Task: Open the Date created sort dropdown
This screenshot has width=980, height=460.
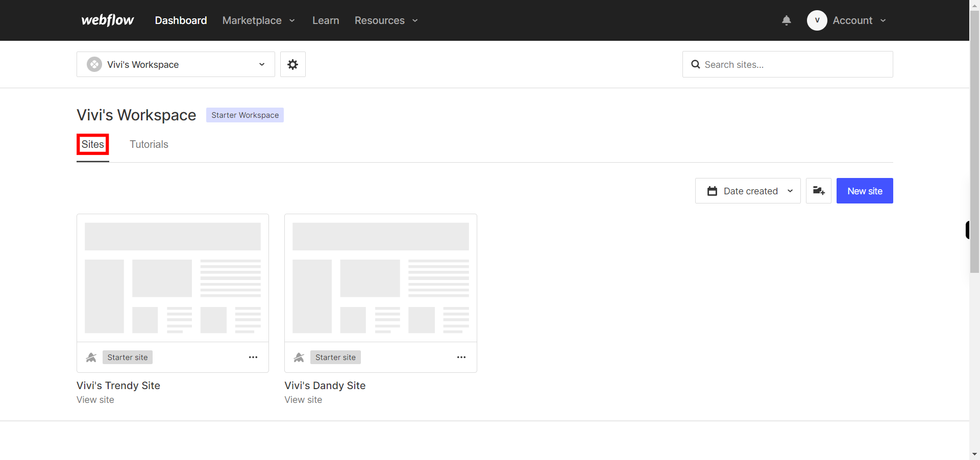Action: [748, 191]
